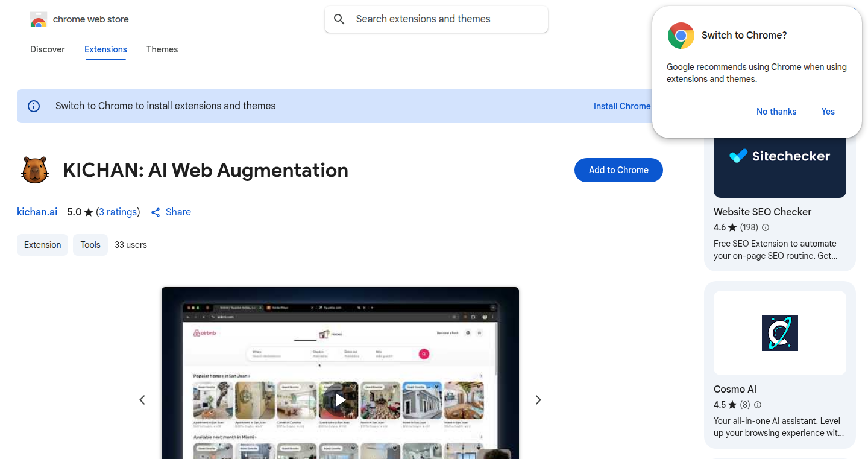Click the Share icon
Screen dimensions: 868x459
click(x=156, y=212)
